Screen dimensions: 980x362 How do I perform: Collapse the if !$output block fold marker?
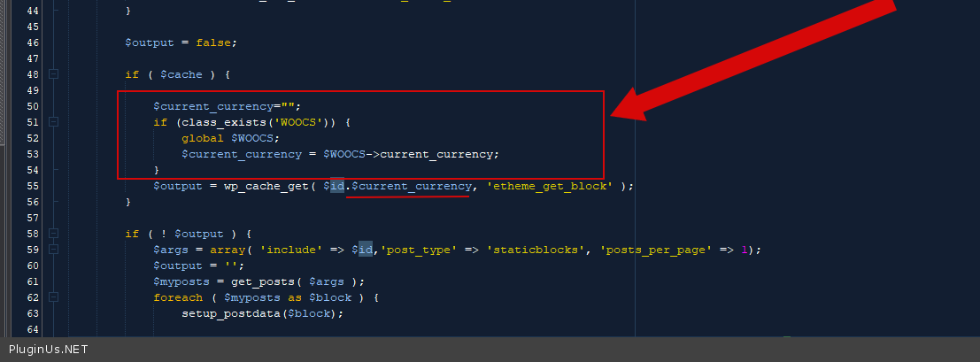click(x=53, y=234)
